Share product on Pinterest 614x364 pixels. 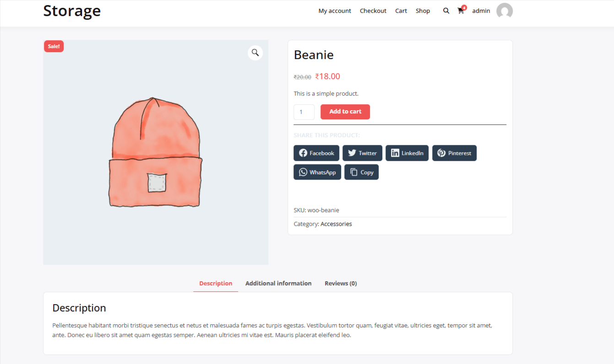coord(454,153)
